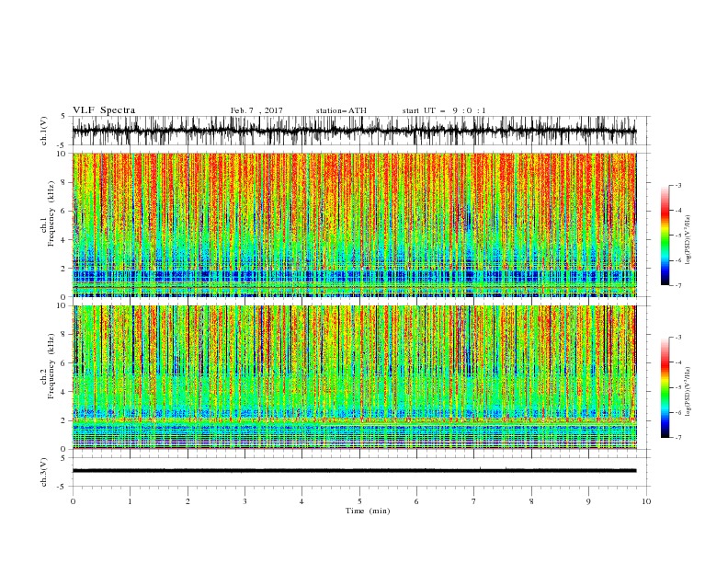Click the 'VLF Spectra' title text
Image resolution: width=728 pixels, height=563 pixels.
tap(104, 110)
